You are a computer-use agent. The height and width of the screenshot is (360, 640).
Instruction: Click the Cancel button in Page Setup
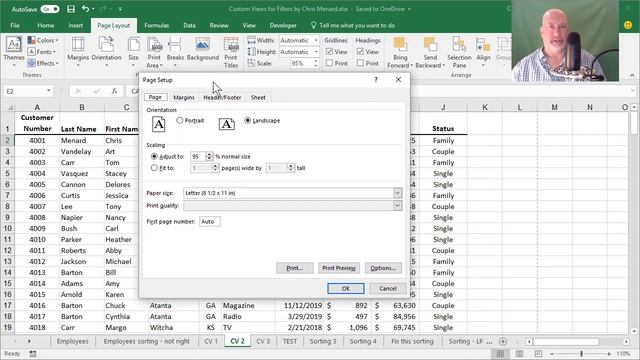click(388, 288)
